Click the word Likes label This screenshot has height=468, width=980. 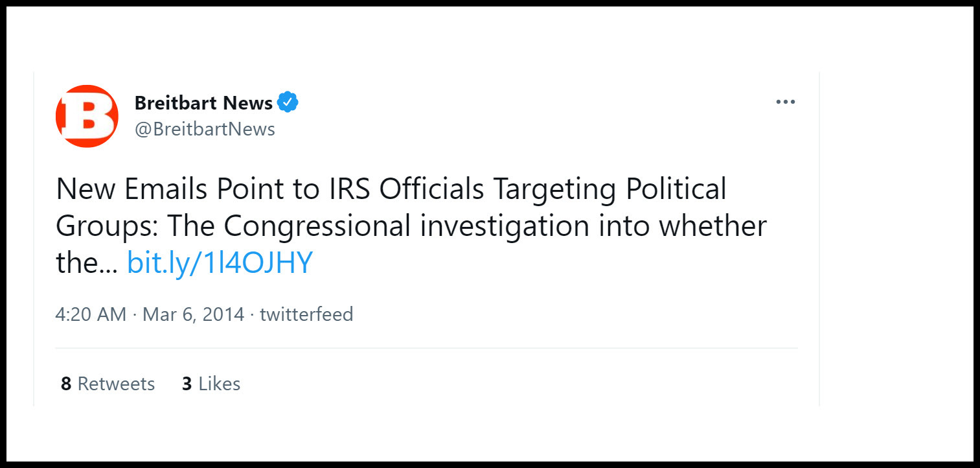pyautogui.click(x=220, y=384)
